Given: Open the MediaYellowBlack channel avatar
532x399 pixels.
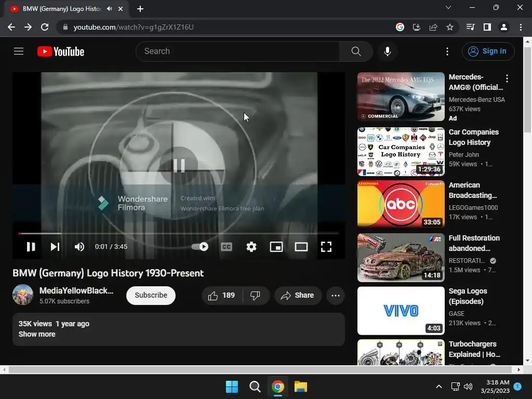Looking at the screenshot, I should (x=23, y=295).
